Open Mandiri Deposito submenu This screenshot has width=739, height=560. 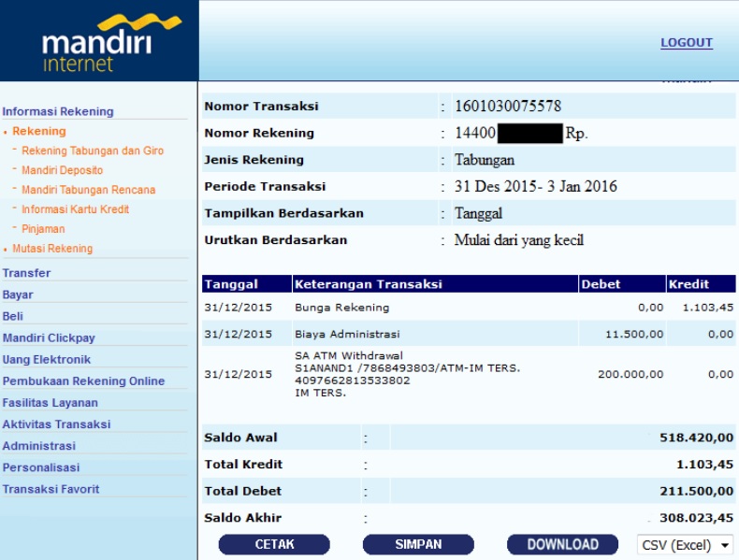[63, 170]
